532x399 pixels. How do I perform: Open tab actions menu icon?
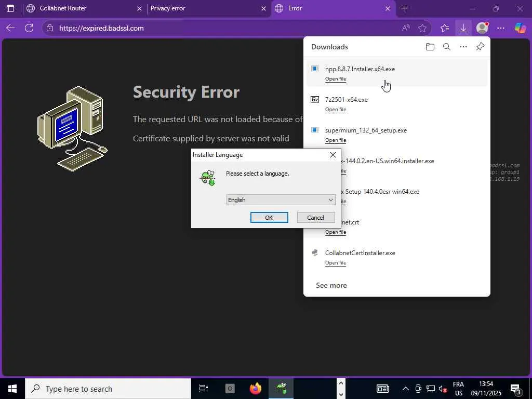[10, 8]
